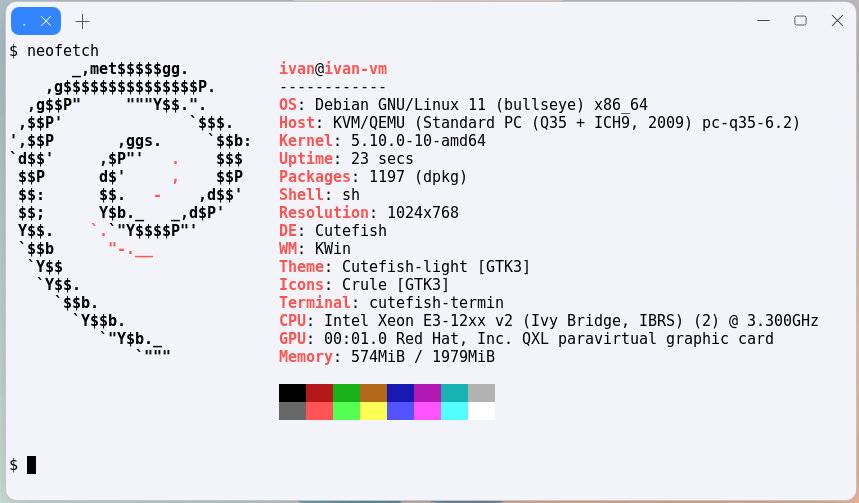The image size is (859, 503).
Task: Click the bright cyan color block
Action: (x=454, y=411)
